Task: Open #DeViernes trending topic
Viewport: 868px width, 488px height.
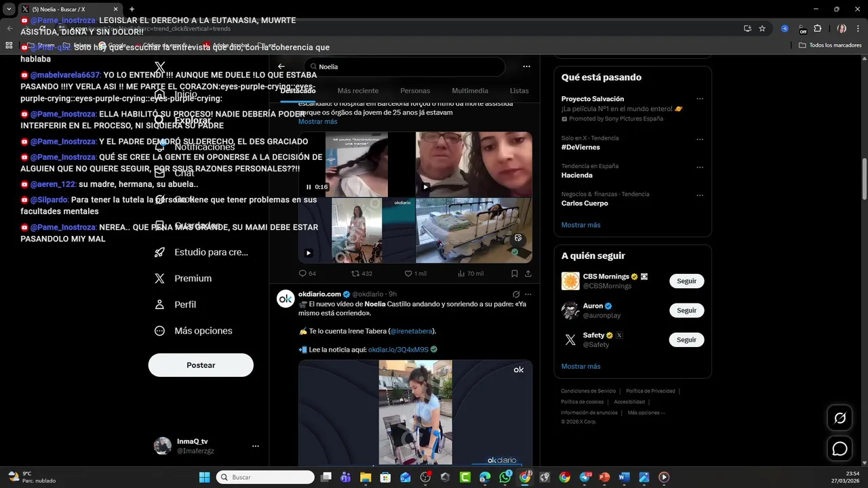Action: 580,147
